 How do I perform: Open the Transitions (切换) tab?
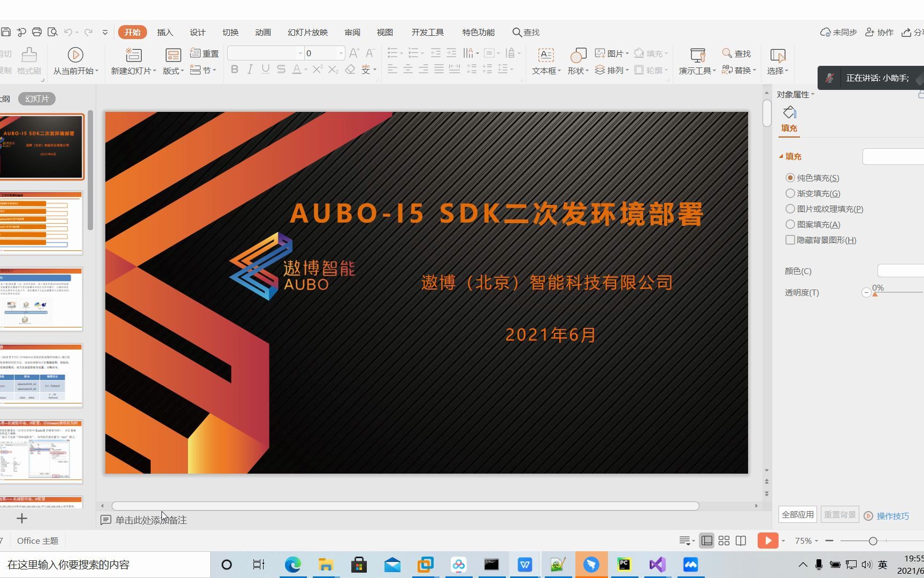point(230,32)
